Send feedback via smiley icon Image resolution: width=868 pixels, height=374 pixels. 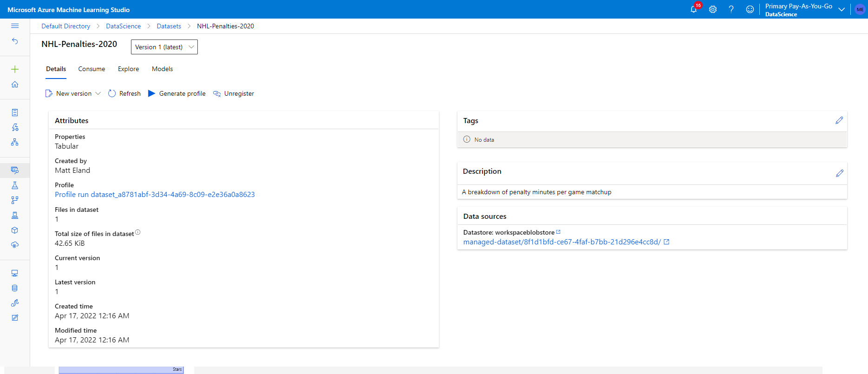click(750, 9)
